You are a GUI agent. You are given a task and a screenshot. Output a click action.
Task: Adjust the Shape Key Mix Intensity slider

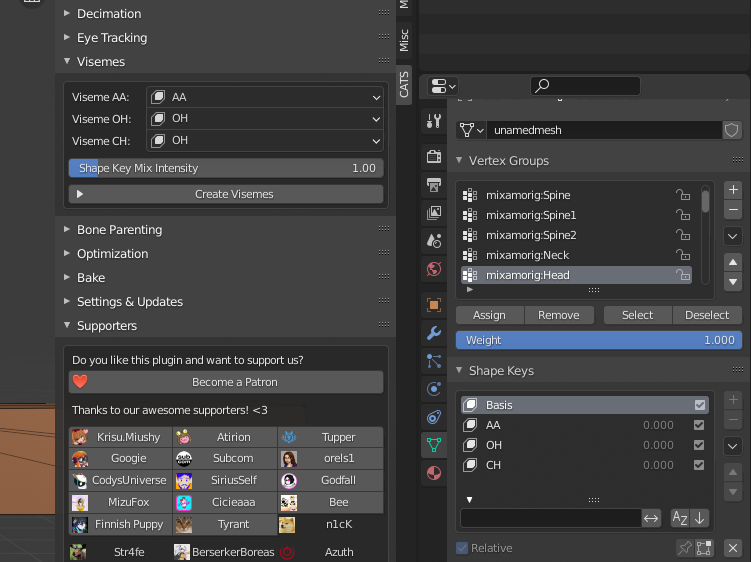point(226,168)
